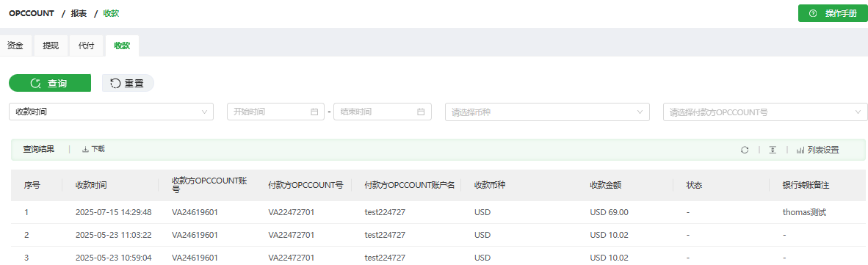868x265 pixels.
Task: Open the 收款时间 filter dropdown
Action: (x=112, y=112)
